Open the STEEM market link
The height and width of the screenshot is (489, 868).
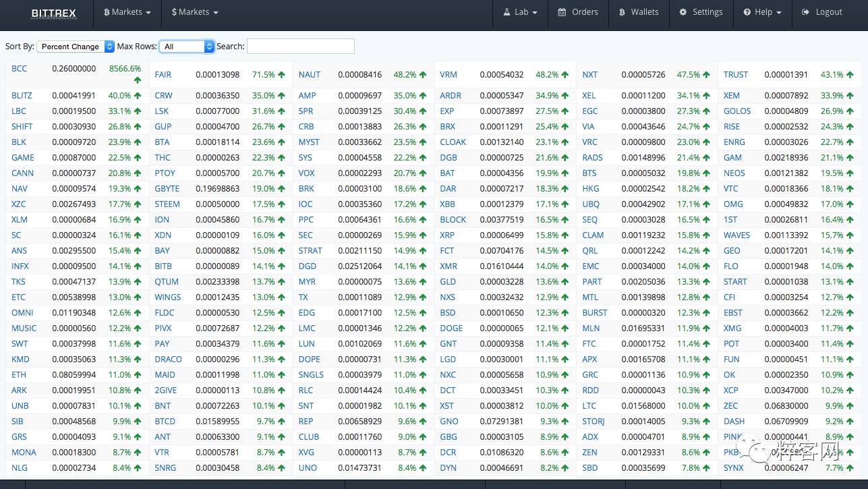click(x=167, y=204)
